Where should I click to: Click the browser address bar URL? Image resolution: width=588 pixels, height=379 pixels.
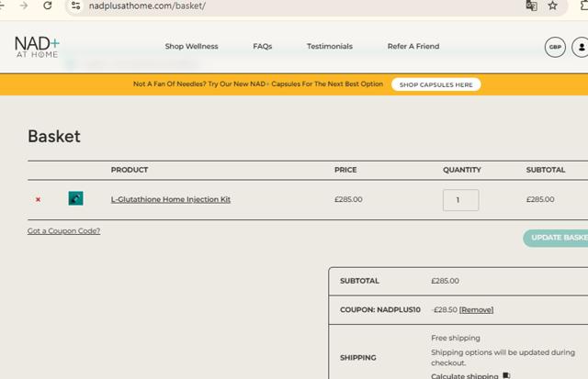point(147,6)
